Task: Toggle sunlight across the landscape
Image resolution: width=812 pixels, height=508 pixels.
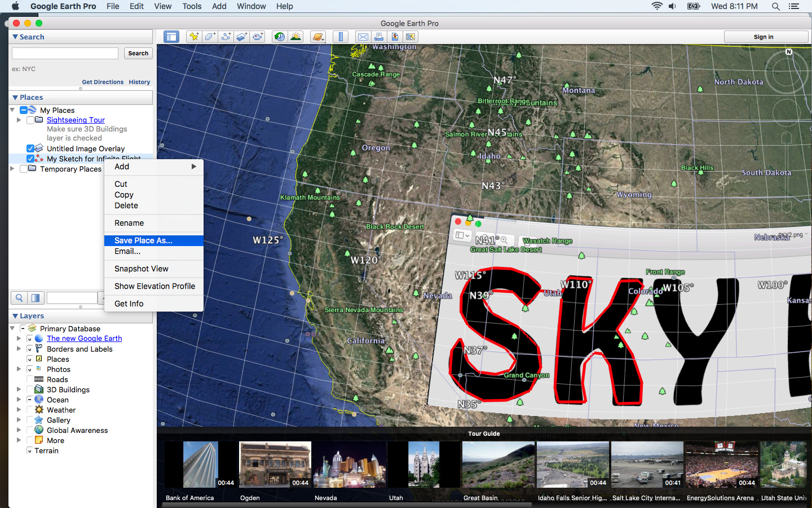Action: pyautogui.click(x=295, y=37)
